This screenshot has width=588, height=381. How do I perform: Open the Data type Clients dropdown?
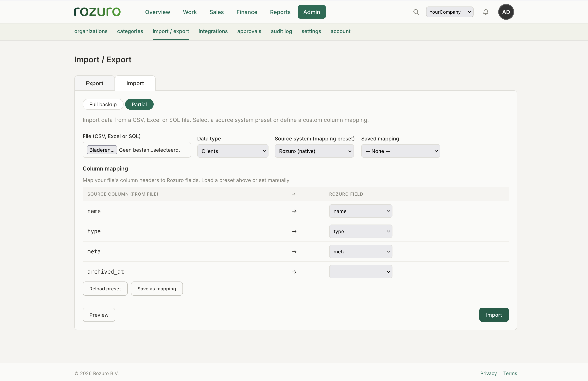point(233,151)
